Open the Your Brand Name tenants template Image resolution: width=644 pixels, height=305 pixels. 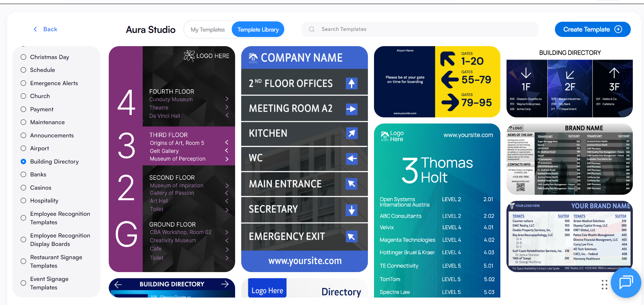point(569,236)
